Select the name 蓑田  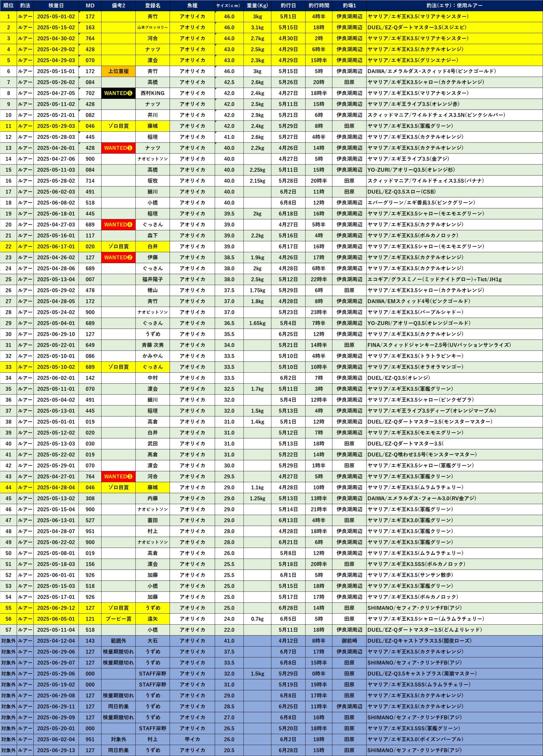(153, 520)
